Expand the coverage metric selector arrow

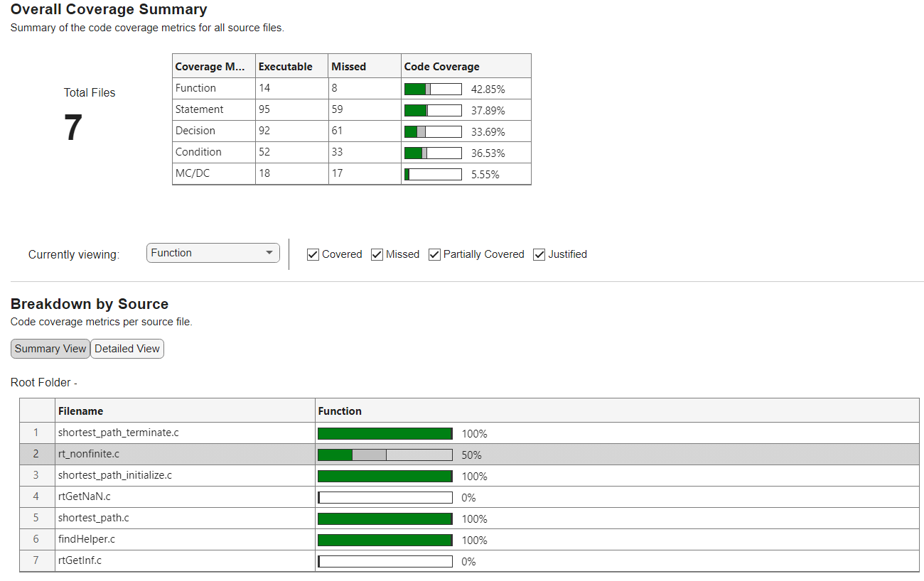[270, 253]
